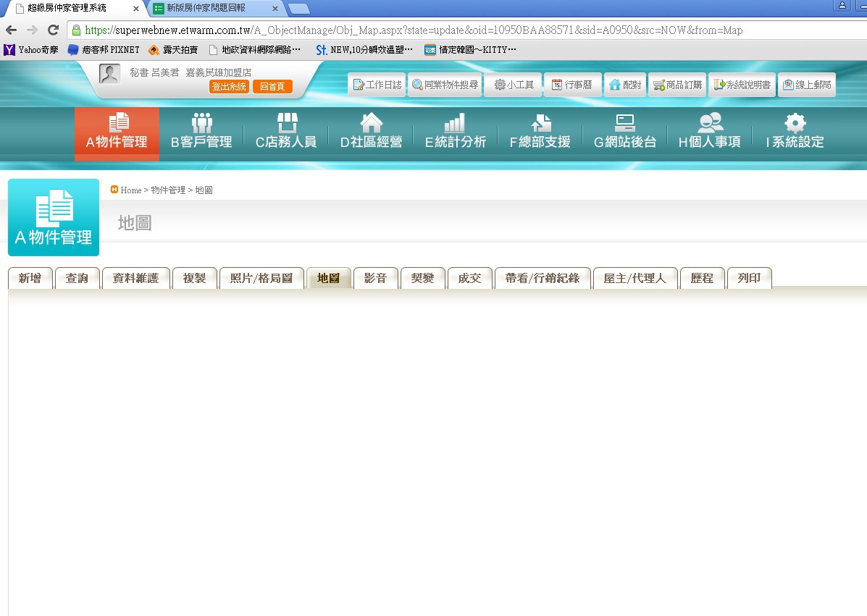This screenshot has width=867, height=616.
Task: Switch to 照片/格局圖 tab
Action: (x=261, y=278)
